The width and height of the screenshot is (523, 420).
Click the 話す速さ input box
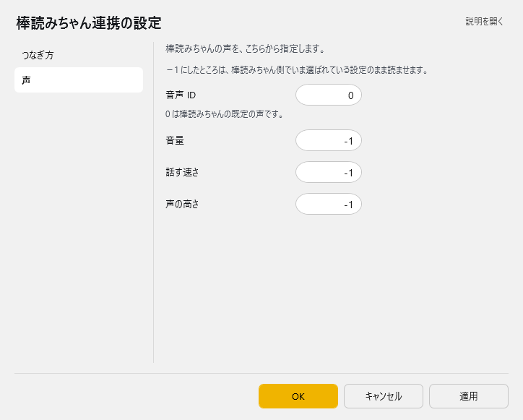tap(329, 172)
